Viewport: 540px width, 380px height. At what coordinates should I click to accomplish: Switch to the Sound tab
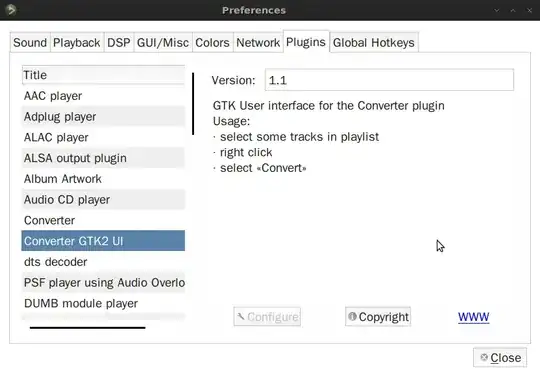(30, 43)
